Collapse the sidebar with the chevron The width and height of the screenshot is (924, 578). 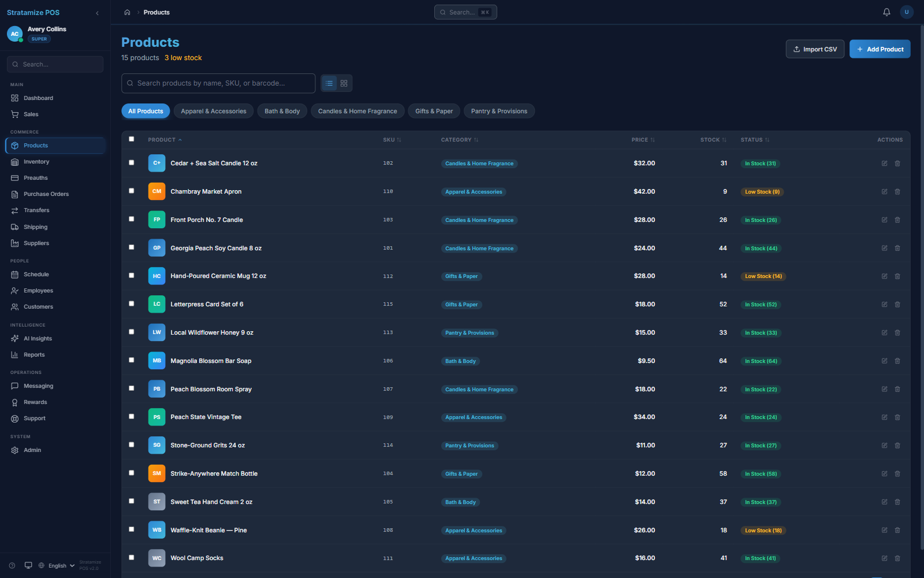[x=97, y=13]
